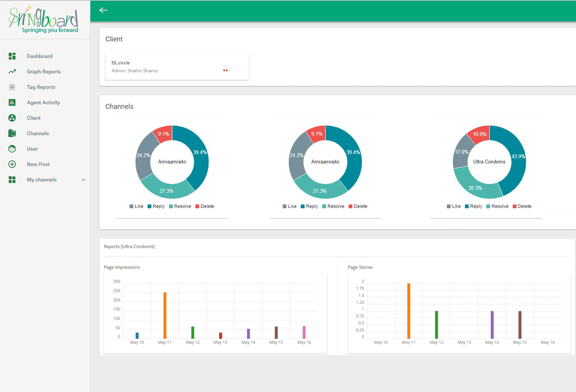576x392 pixels.
Task: Toggle Reply legend on Ultra Condoms chart
Action: click(474, 206)
